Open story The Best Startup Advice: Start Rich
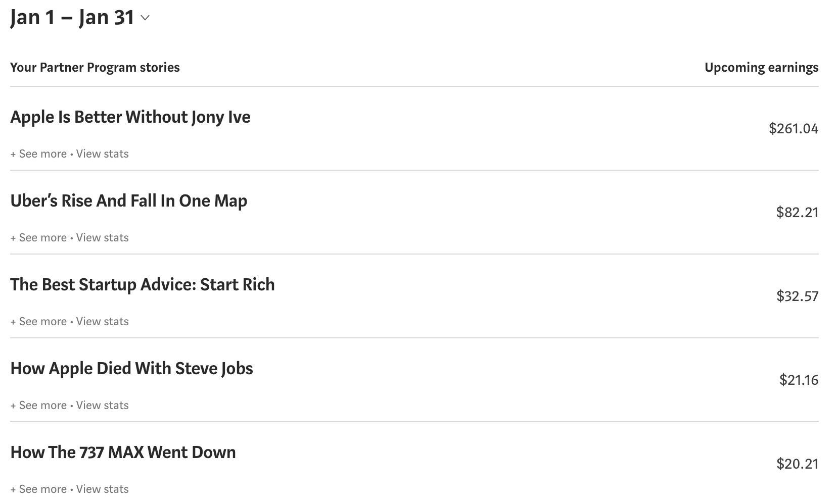The image size is (837, 504). pyautogui.click(x=143, y=285)
